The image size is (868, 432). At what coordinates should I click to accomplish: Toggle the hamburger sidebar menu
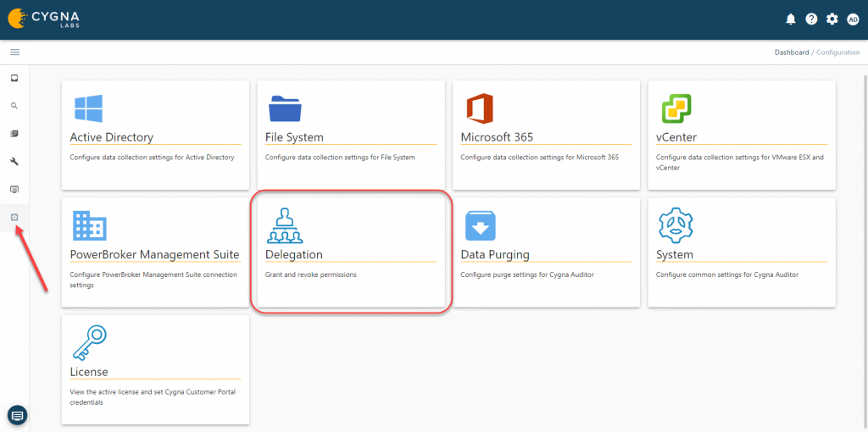tap(14, 53)
